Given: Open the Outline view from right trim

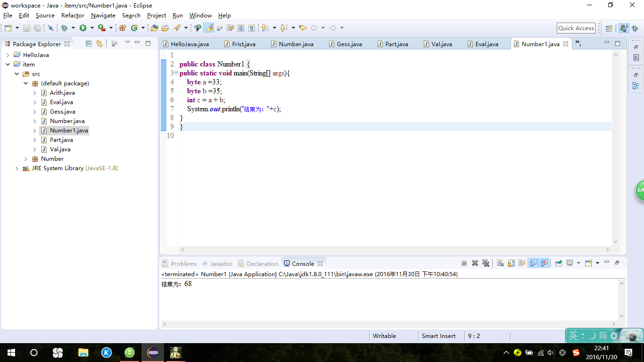Looking at the screenshot, I should click(636, 86).
